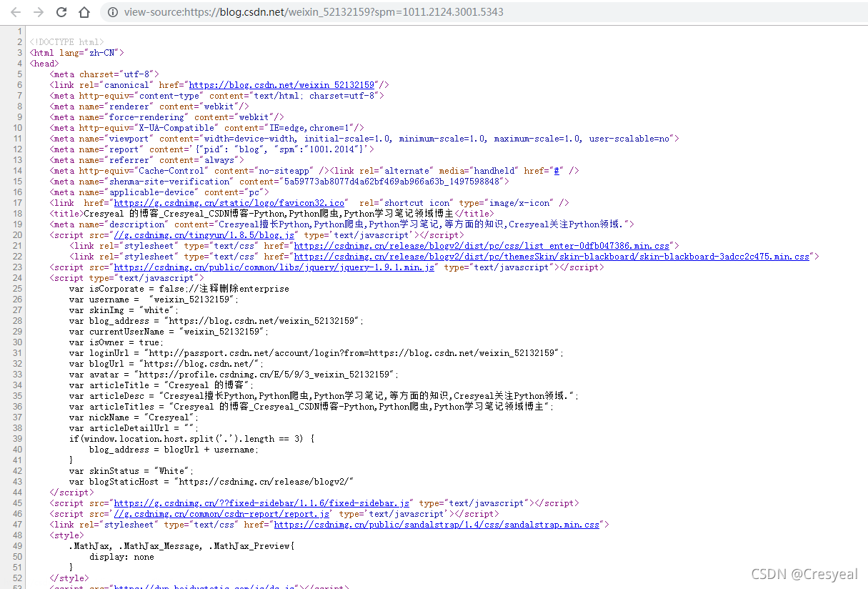Click 'var isCorporate = false' line
This screenshot has height=589, width=868.
pos(179,289)
